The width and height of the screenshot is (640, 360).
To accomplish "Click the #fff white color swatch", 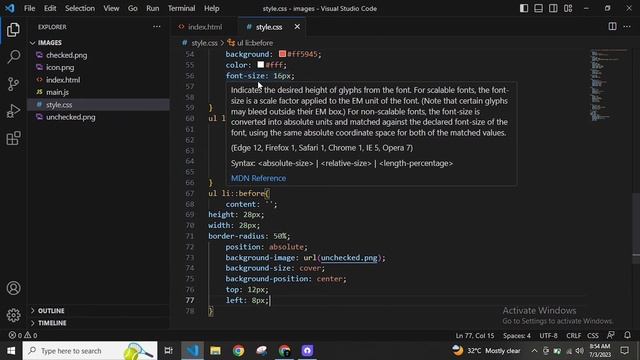I will 260,64.
